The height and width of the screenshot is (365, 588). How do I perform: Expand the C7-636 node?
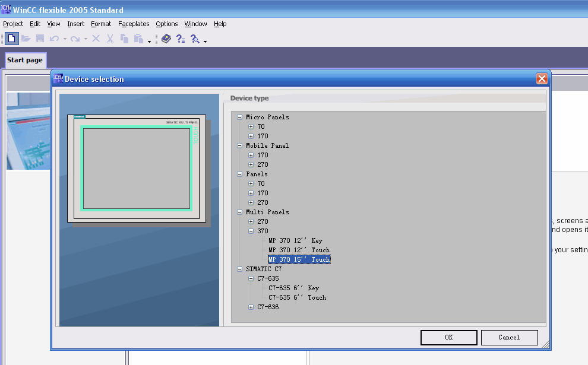(x=251, y=307)
